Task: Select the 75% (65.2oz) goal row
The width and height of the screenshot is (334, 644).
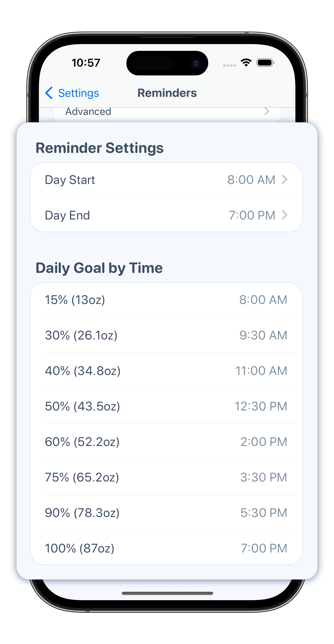Action: coord(166,477)
